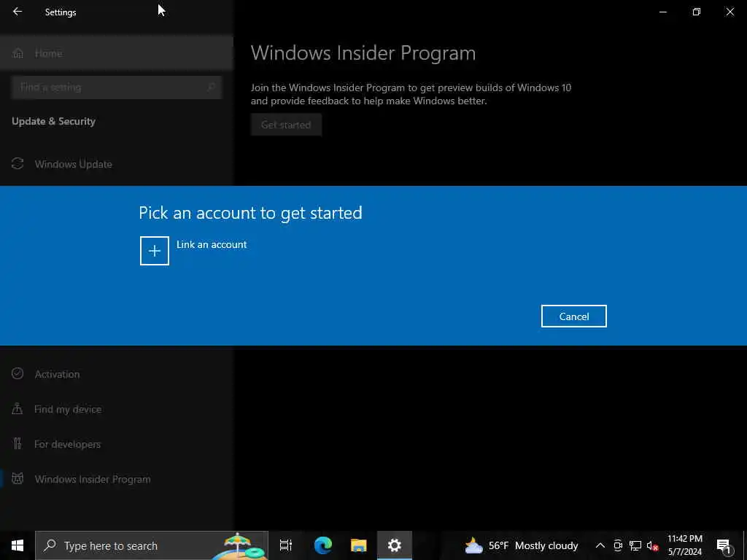Image resolution: width=747 pixels, height=560 pixels.
Task: Open the Windows Start menu
Action: coord(18,545)
